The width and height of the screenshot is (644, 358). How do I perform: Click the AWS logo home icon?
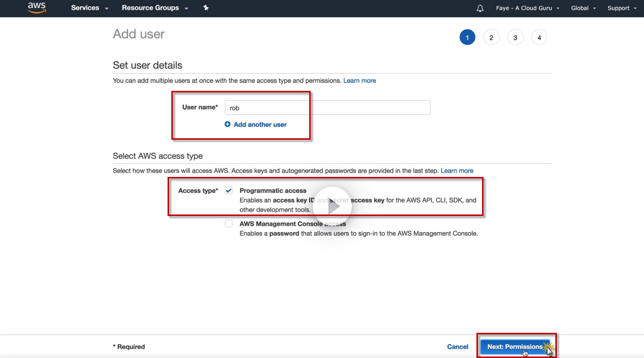click(37, 8)
